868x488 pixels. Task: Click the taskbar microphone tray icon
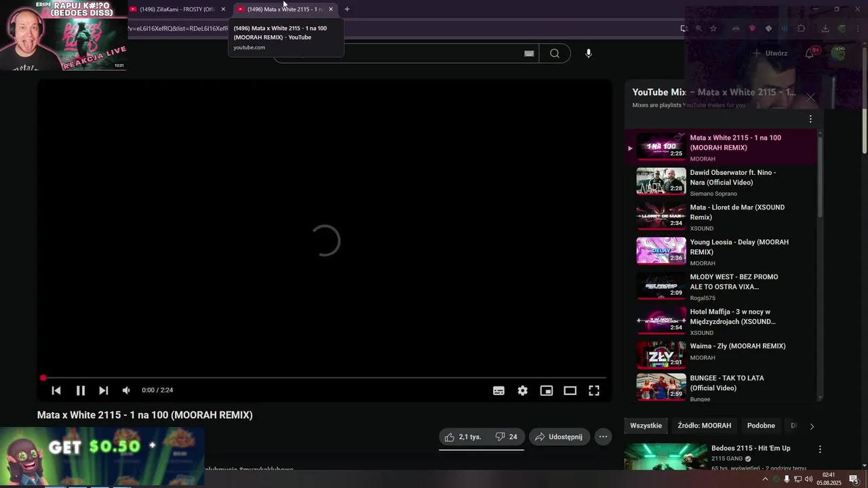click(x=787, y=479)
